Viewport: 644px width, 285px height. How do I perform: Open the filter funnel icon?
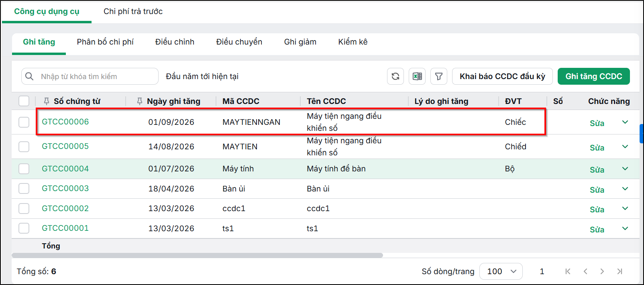tap(439, 76)
